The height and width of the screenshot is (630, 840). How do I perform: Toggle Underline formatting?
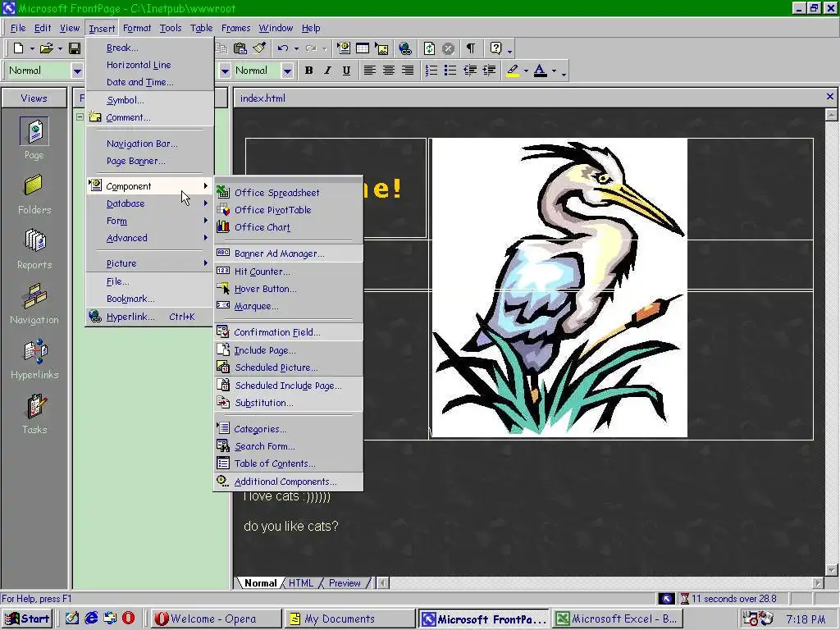click(347, 71)
